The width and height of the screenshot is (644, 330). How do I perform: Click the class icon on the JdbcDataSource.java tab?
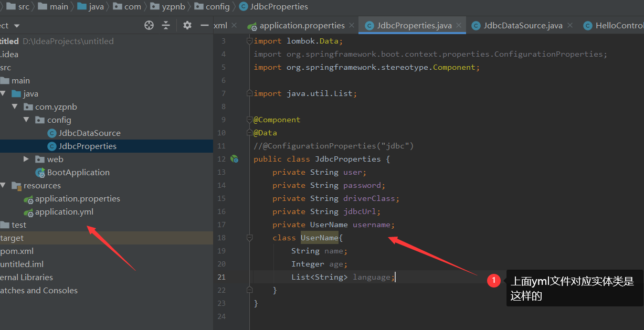pos(476,26)
